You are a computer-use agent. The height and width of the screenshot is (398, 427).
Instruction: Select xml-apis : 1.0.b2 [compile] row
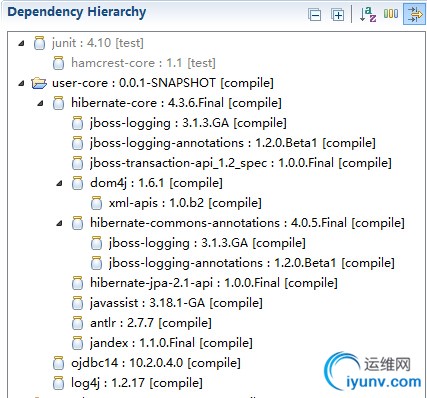185,203
